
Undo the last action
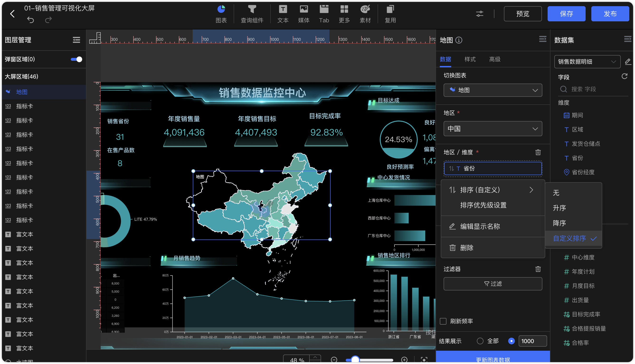tap(30, 20)
